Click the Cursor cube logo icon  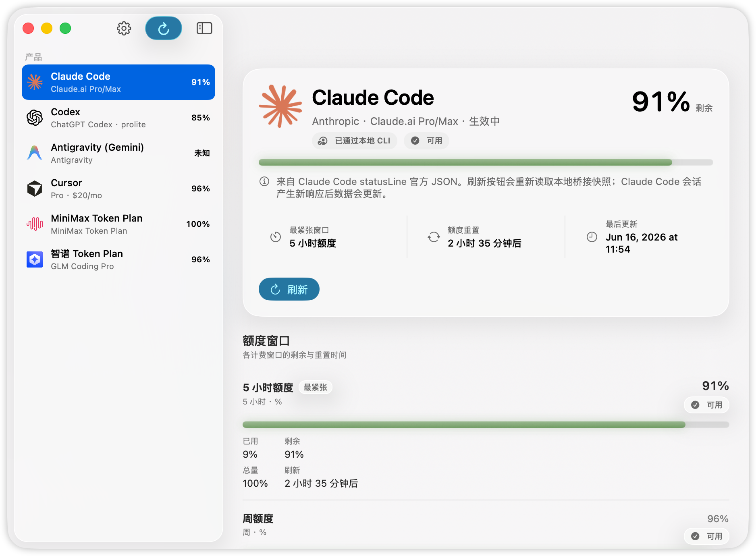(35, 189)
